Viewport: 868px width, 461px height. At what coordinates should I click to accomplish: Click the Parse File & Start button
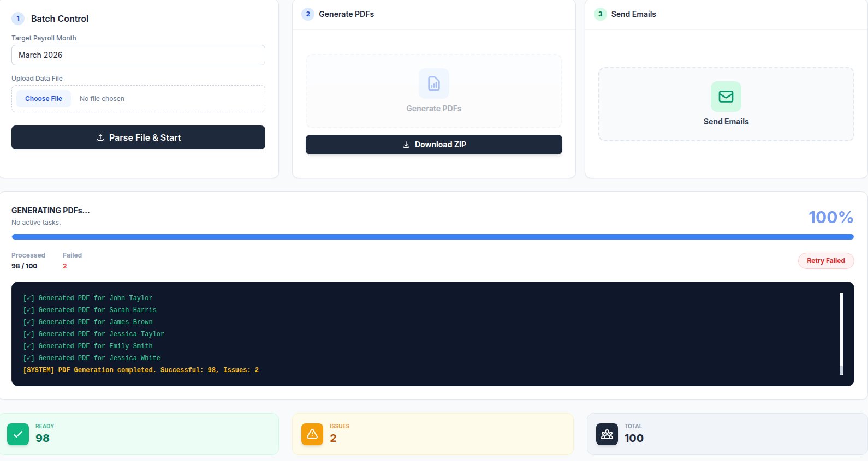point(138,137)
